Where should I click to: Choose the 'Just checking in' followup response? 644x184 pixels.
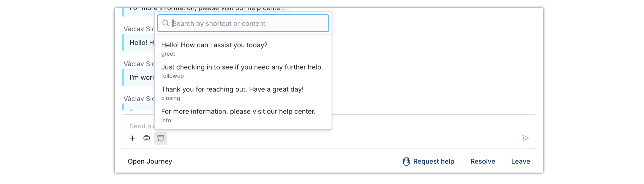(x=243, y=71)
